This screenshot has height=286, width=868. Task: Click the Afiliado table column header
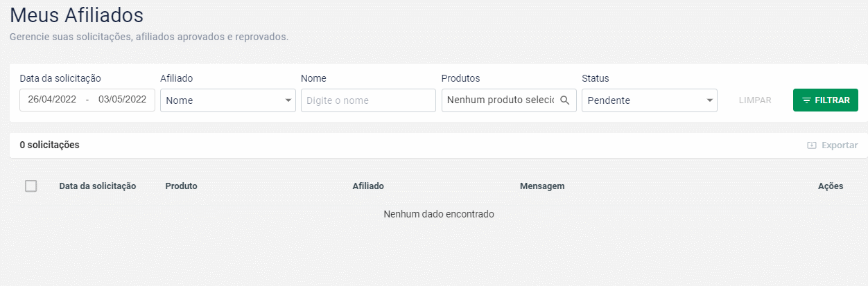(368, 186)
